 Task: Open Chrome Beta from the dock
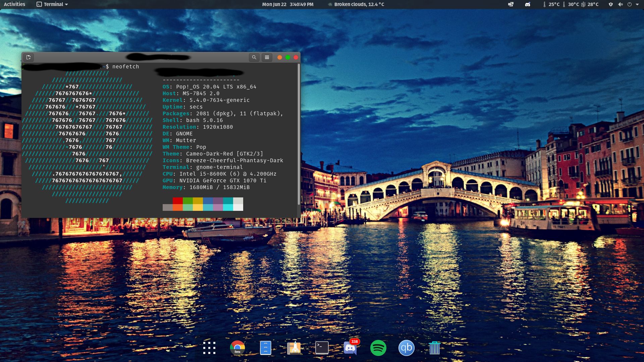point(237,348)
